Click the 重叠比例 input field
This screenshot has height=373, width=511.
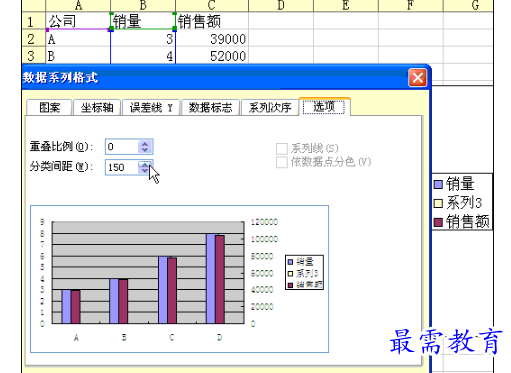[122, 147]
